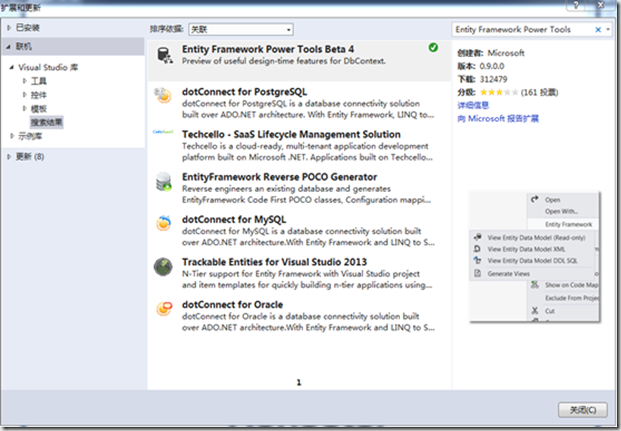Click the 排序依据 label
Screen dimensions: 621x431
click(166, 29)
